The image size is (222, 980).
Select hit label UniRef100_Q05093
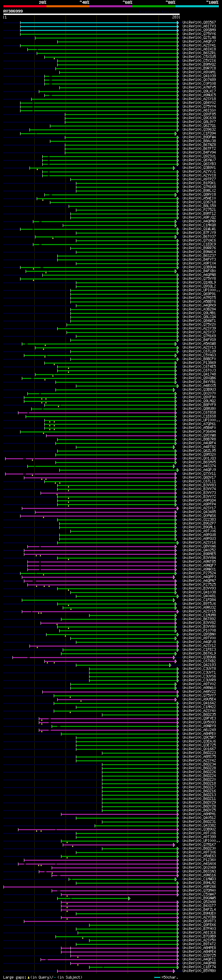(199, 722)
